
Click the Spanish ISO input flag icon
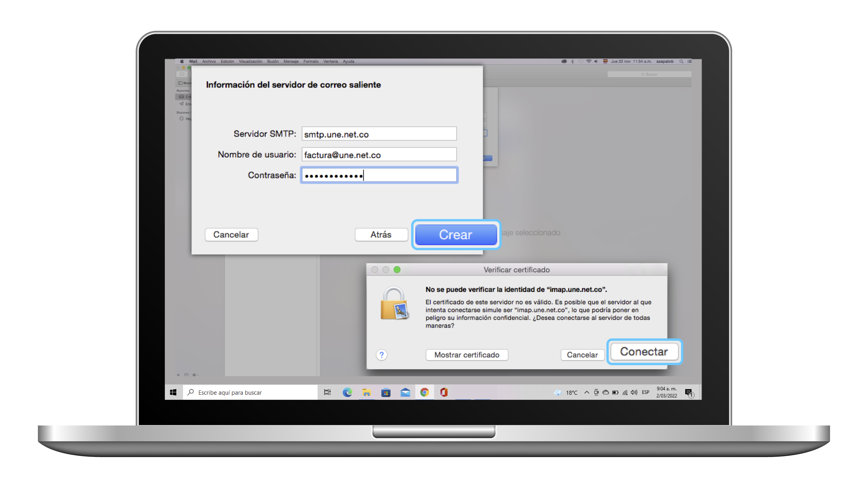[605, 61]
